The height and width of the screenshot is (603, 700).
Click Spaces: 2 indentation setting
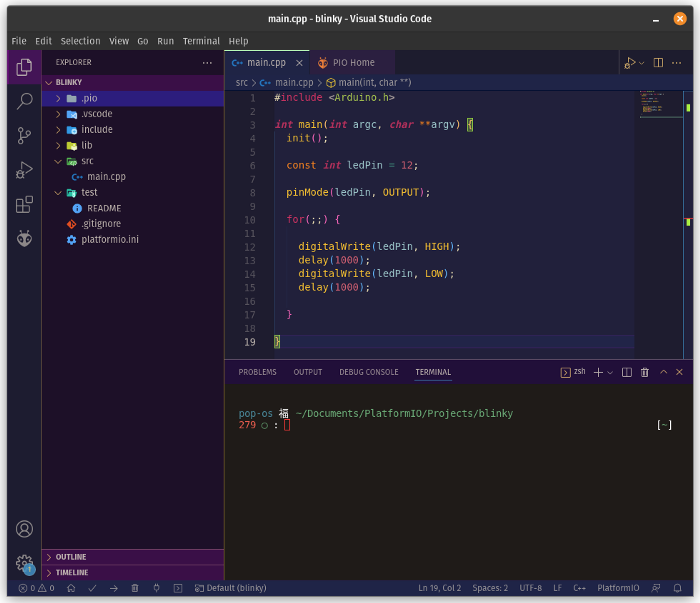490,588
